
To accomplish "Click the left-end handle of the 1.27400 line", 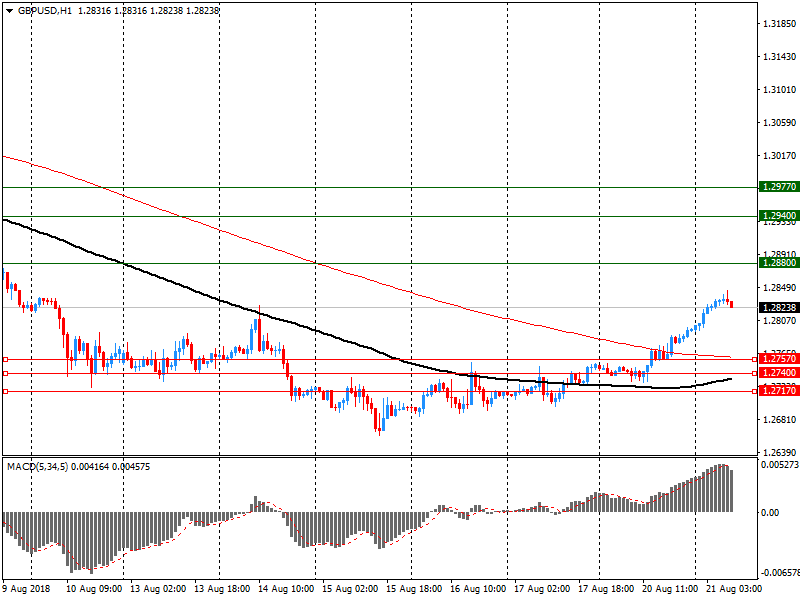I will click(x=6, y=373).
